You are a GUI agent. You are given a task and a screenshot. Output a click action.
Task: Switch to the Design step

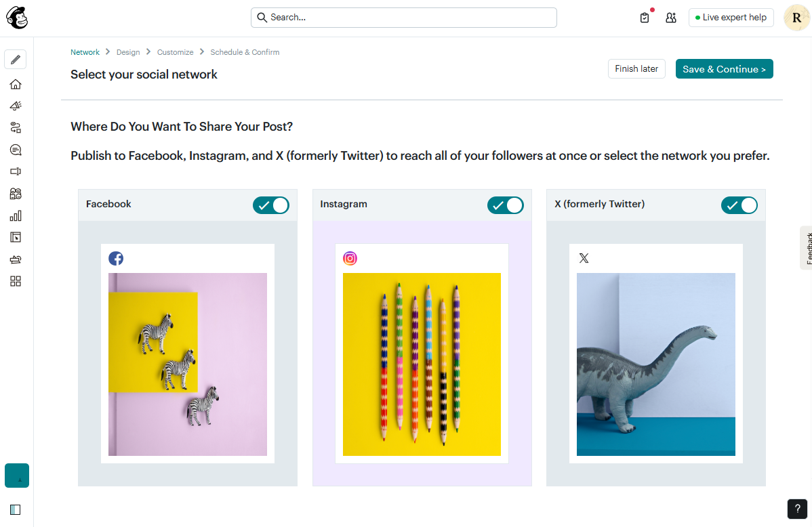click(x=128, y=51)
